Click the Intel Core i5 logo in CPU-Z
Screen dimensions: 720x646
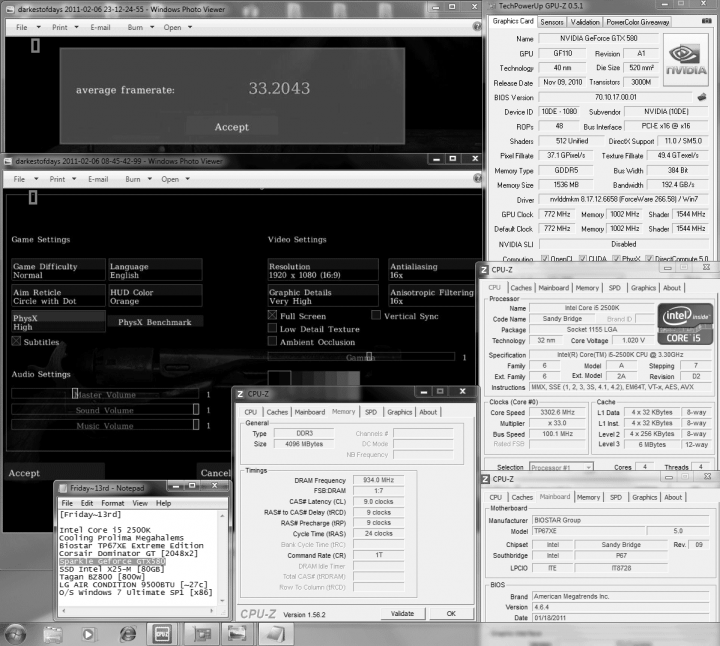click(685, 324)
